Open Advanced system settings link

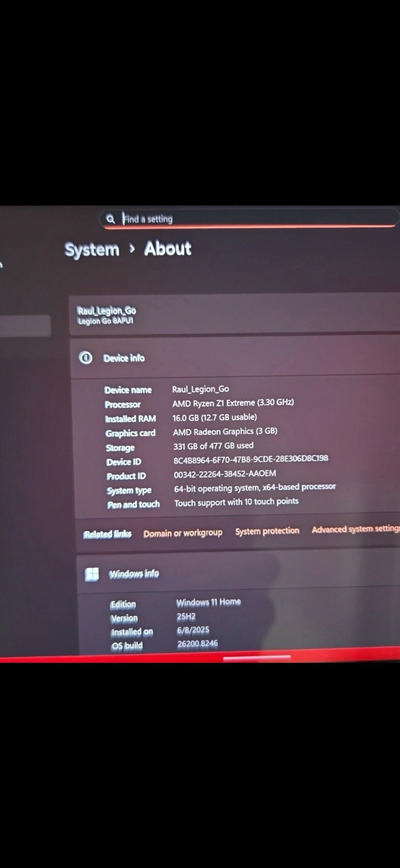pyautogui.click(x=356, y=529)
